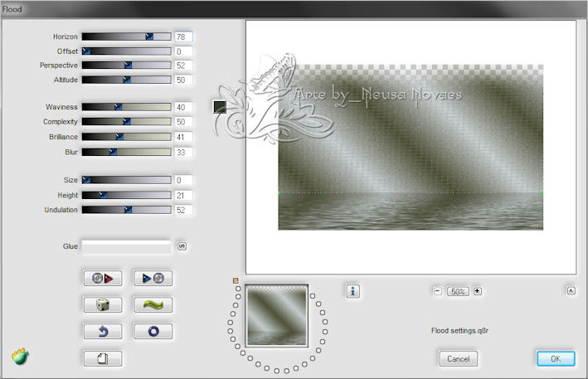Click the Altitude value field showing 50

click(184, 80)
